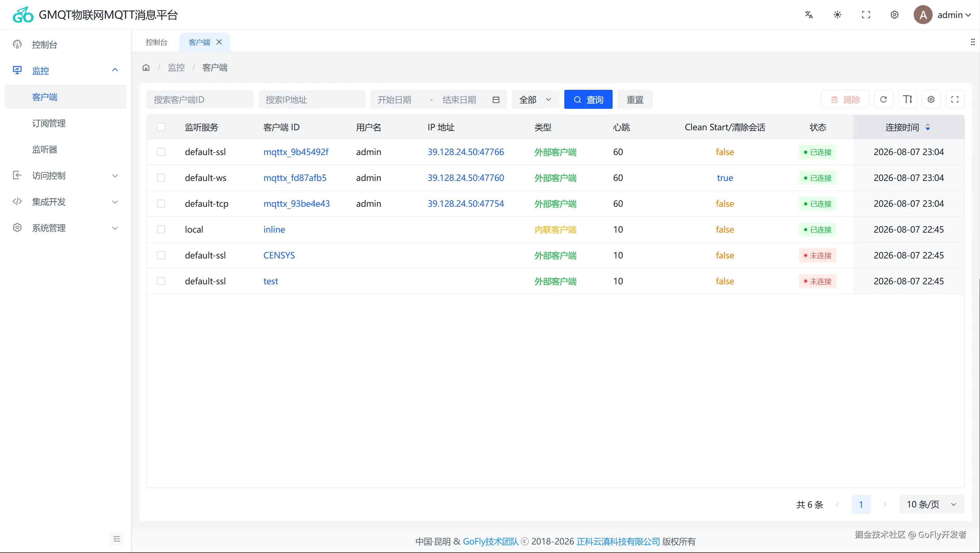This screenshot has width=980, height=553.
Task: Click the 踢除 kick button
Action: pos(845,100)
